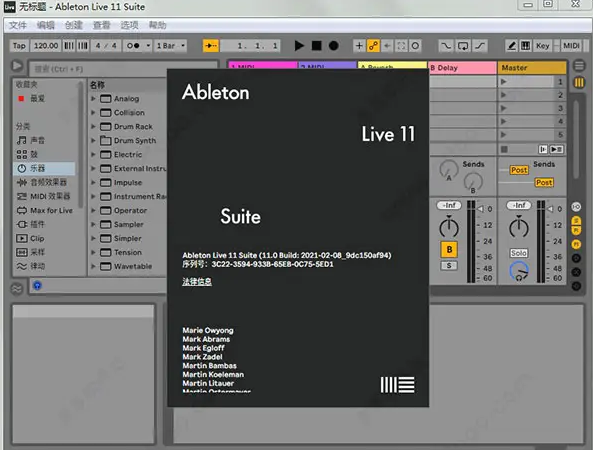Image resolution: width=593 pixels, height=450 pixels.
Task: Adjust the blue Preview/Cue volume knob
Action: (x=519, y=271)
